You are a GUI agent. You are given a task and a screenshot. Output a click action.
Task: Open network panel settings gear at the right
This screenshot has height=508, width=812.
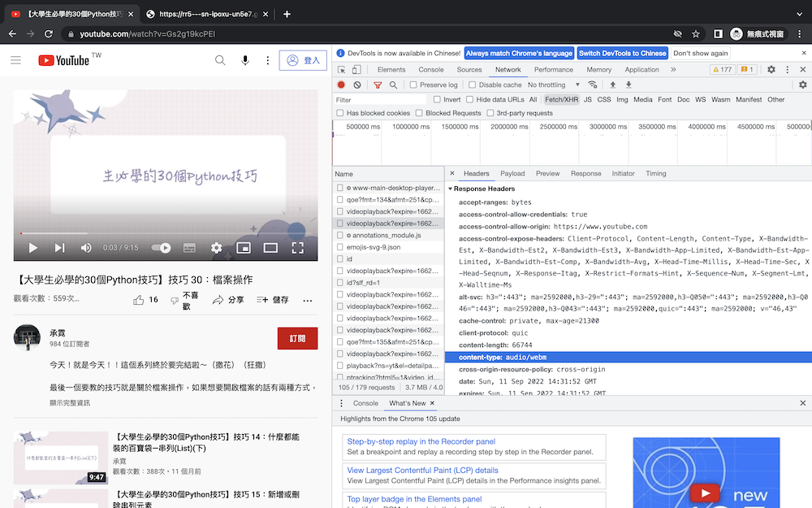[803, 85]
